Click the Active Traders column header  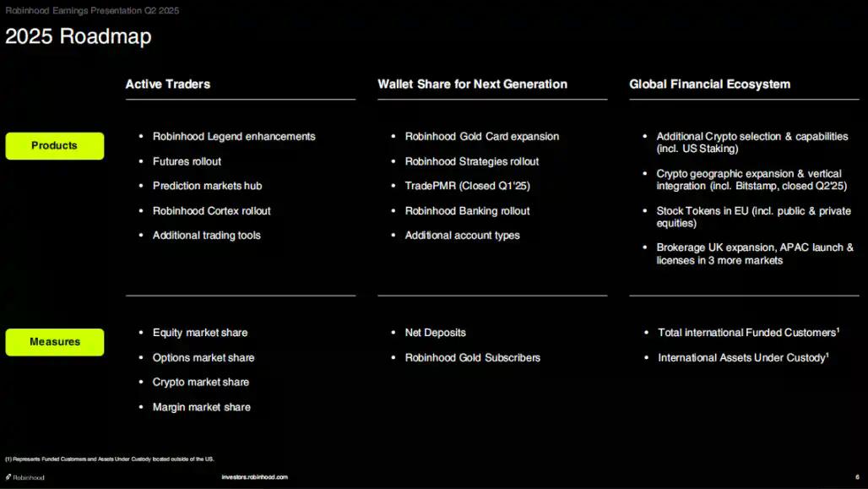(x=167, y=84)
